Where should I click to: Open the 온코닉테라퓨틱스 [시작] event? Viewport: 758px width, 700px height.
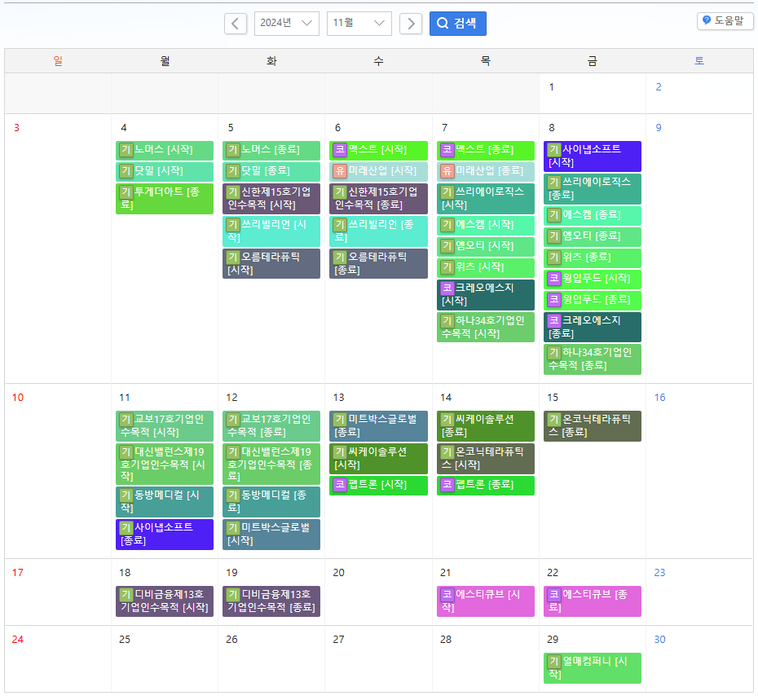tap(485, 459)
